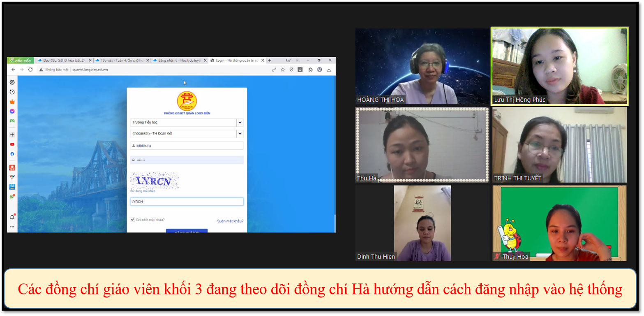Viewport: 644px width, 316px height.
Task: Bookmark this page with the star icon
Action: (x=283, y=70)
